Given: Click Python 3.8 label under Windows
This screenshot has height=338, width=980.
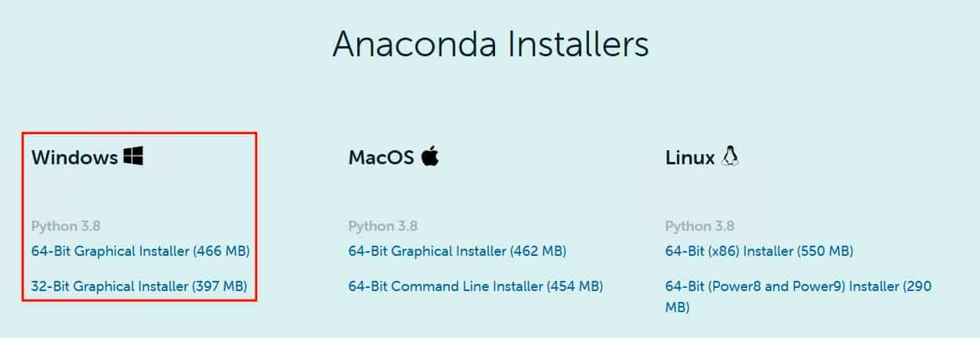Looking at the screenshot, I should tap(66, 226).
